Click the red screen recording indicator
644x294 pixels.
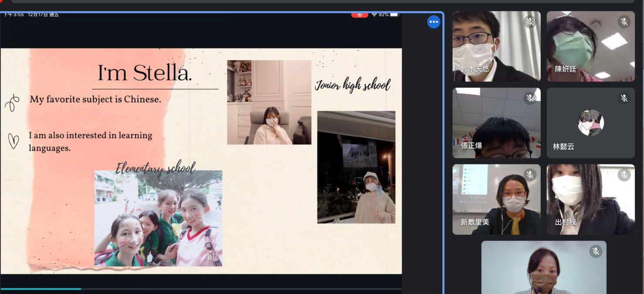(x=359, y=15)
